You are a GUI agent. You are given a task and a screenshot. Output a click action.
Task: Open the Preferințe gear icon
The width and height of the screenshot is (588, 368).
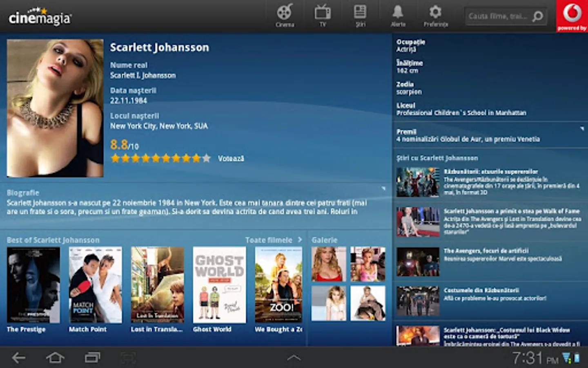(x=435, y=16)
